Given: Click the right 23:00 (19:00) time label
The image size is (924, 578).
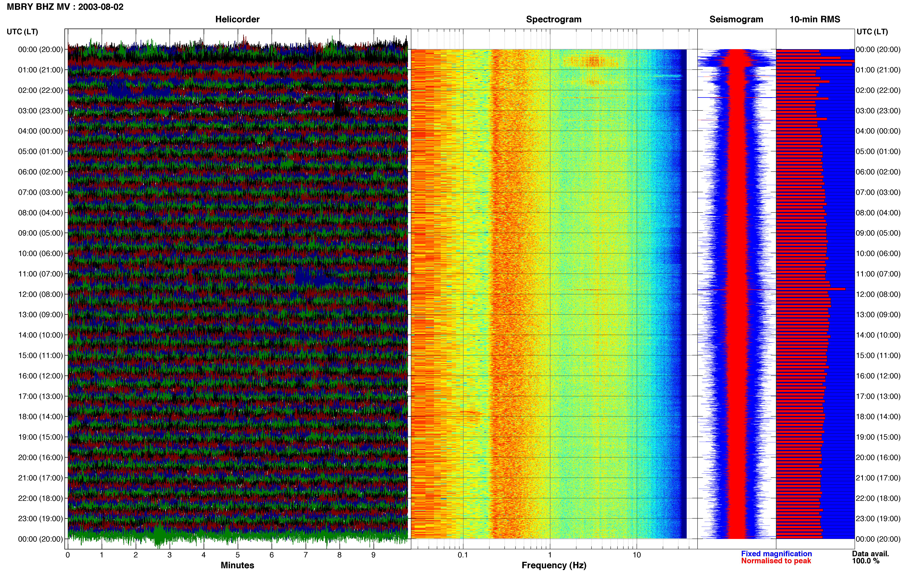Looking at the screenshot, I should coord(878,518).
